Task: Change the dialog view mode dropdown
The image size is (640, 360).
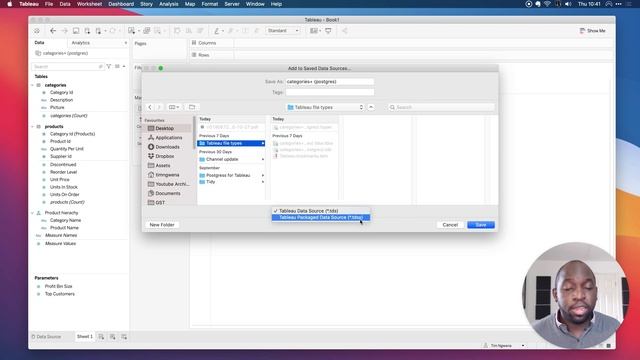Action: (174, 107)
